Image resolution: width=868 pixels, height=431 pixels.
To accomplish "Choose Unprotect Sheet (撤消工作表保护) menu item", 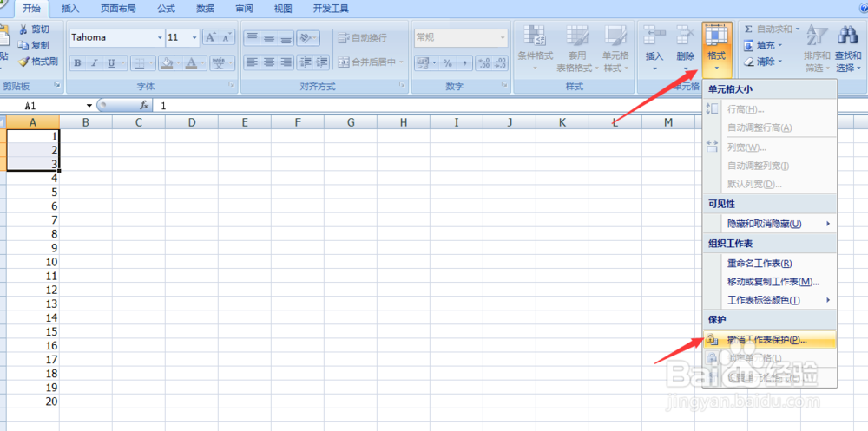I will tap(769, 340).
